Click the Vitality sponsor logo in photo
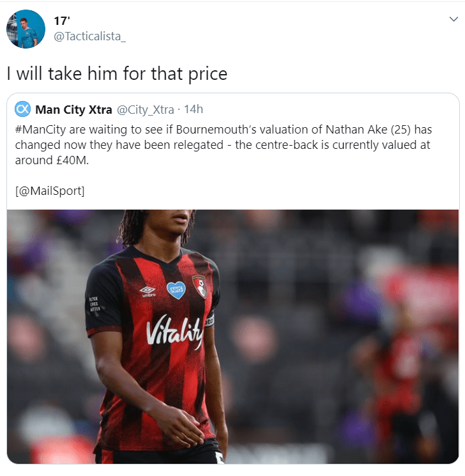 [174, 331]
